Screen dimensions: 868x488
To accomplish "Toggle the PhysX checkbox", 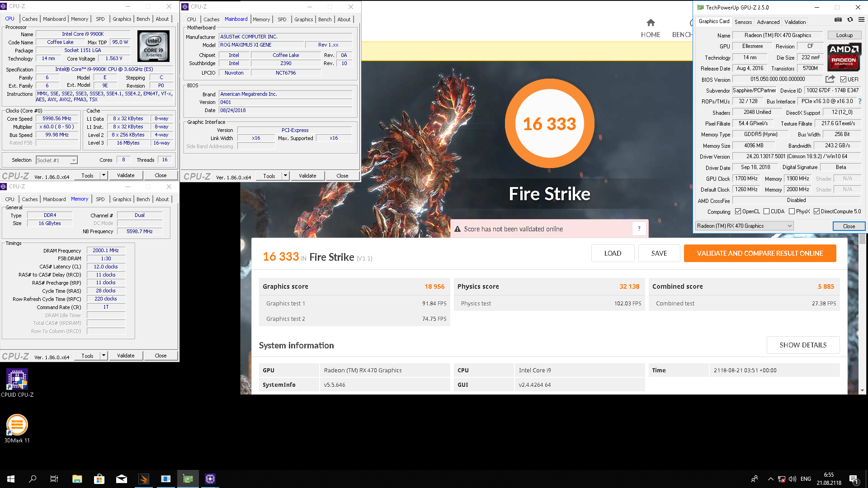I will [792, 211].
